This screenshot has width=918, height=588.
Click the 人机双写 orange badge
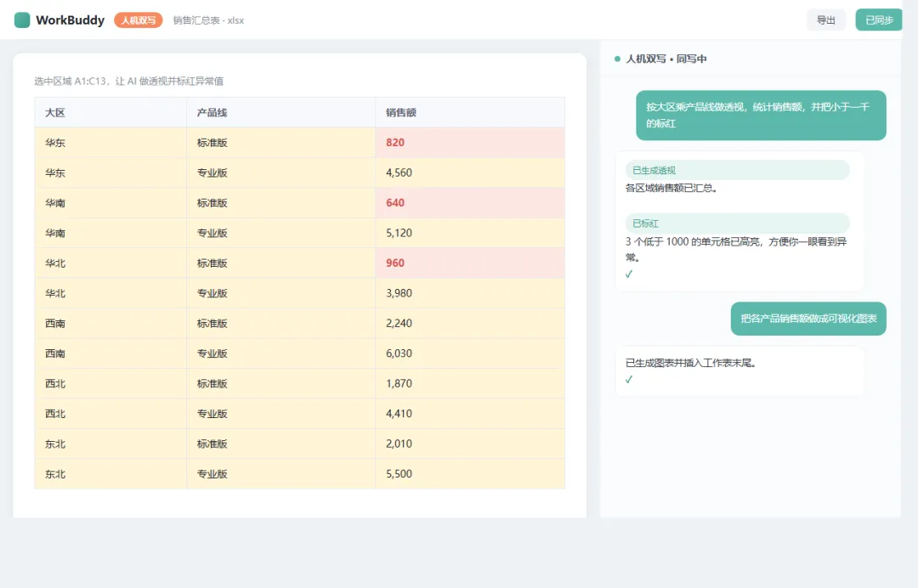[x=139, y=20]
